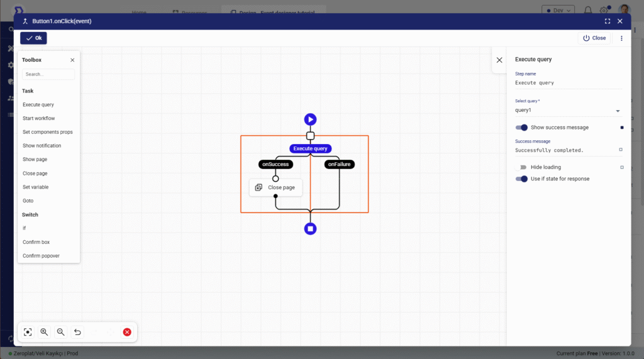Enable the Hide loading switch
Screen dimensions: 644x359
pos(521,167)
